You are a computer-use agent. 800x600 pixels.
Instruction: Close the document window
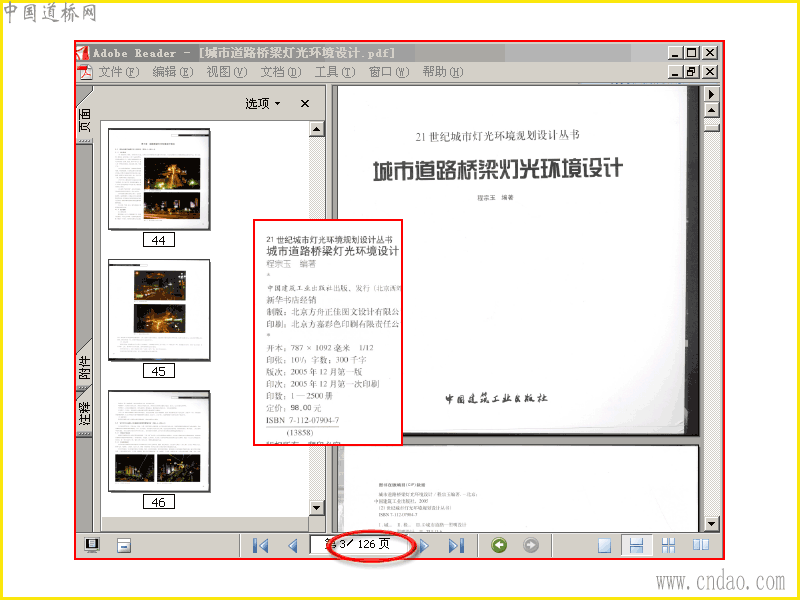[x=710, y=72]
